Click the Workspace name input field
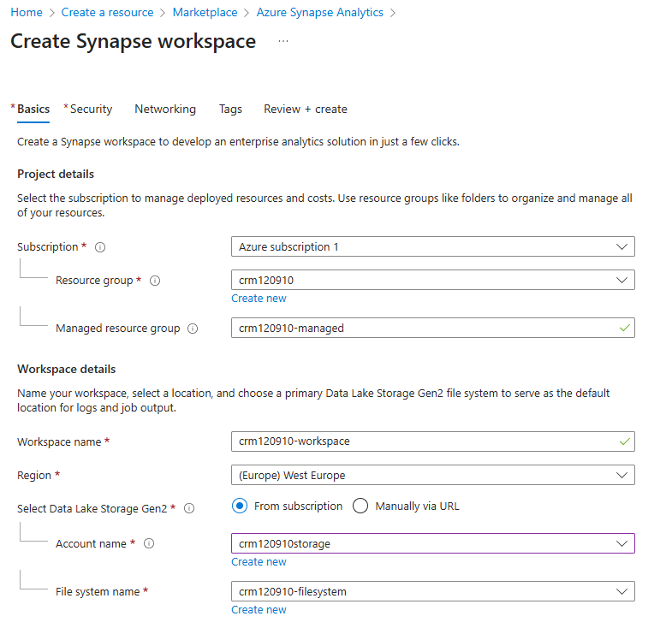 coord(433,441)
